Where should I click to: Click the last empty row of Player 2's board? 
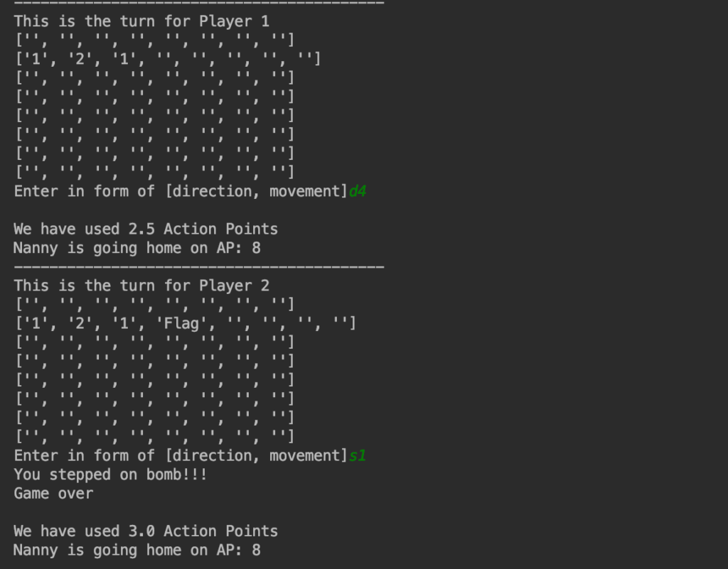[x=154, y=436]
